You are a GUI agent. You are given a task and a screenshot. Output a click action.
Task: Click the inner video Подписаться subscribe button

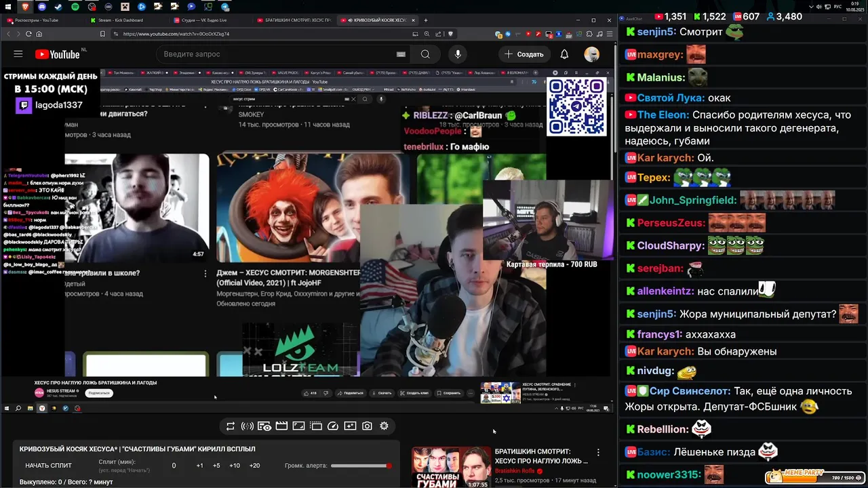point(99,393)
